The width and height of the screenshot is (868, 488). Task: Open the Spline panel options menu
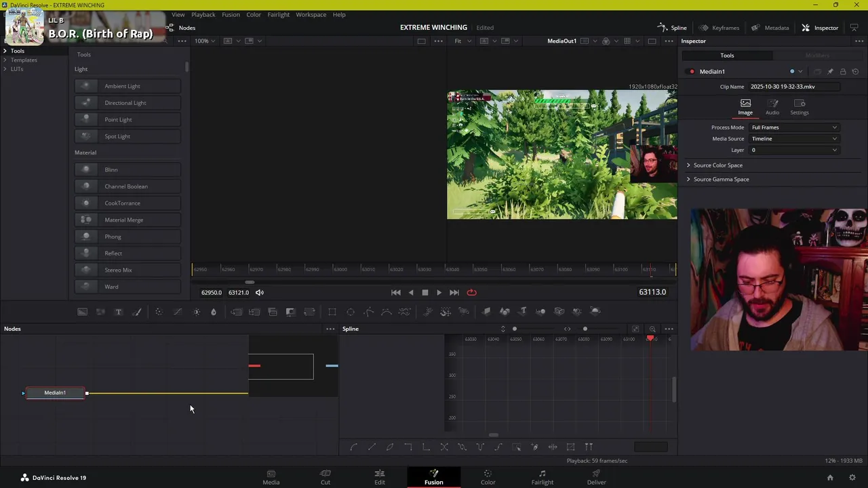tap(669, 329)
